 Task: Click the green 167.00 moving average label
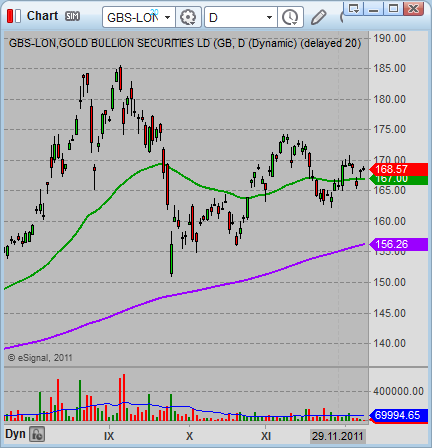coord(399,180)
